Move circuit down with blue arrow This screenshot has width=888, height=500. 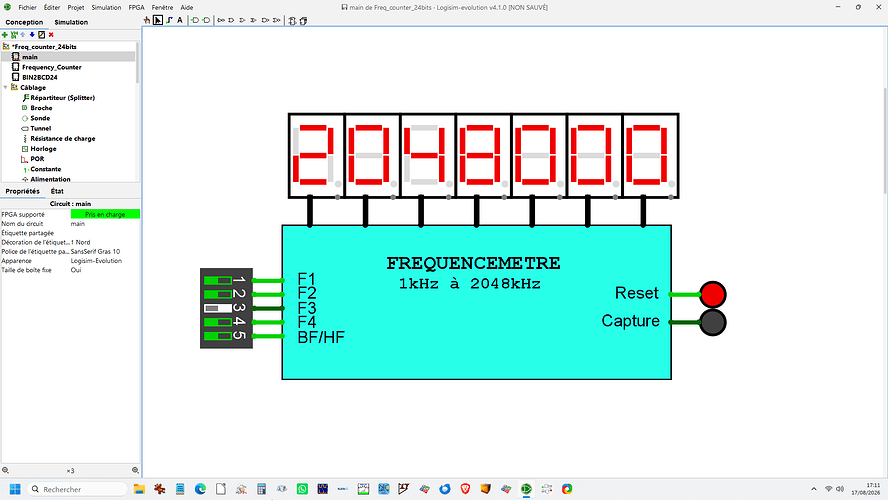coord(32,35)
